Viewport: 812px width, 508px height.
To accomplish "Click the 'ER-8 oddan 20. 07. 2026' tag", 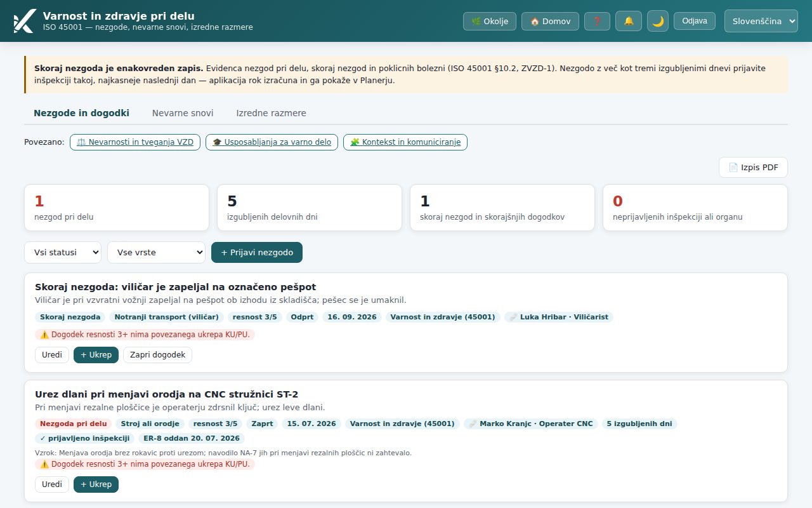I will click(x=192, y=438).
